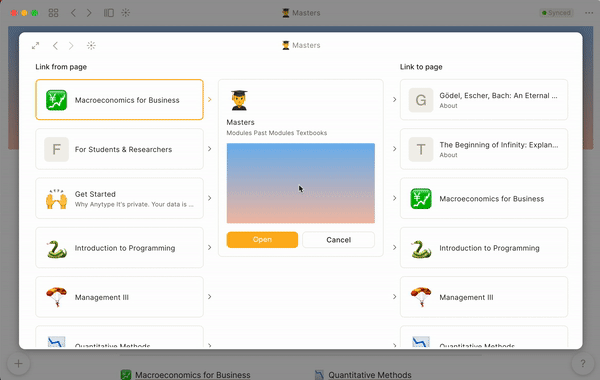
Task: Click the back arrow in main window toolbar
Action: tap(73, 13)
